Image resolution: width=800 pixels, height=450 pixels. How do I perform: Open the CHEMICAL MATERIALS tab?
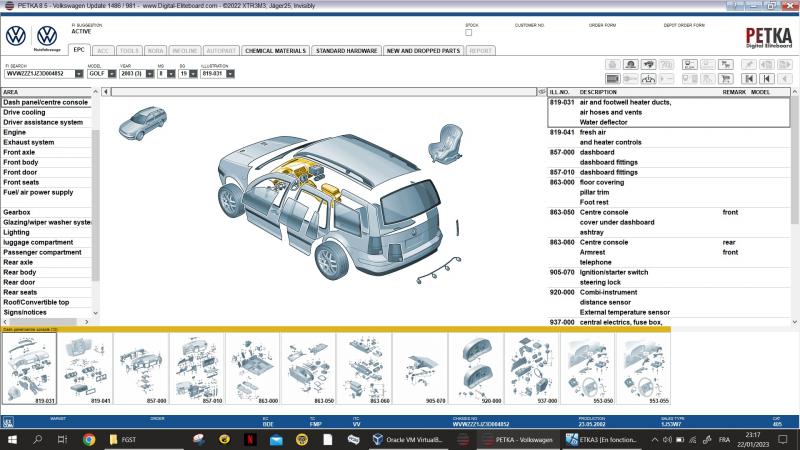point(276,51)
